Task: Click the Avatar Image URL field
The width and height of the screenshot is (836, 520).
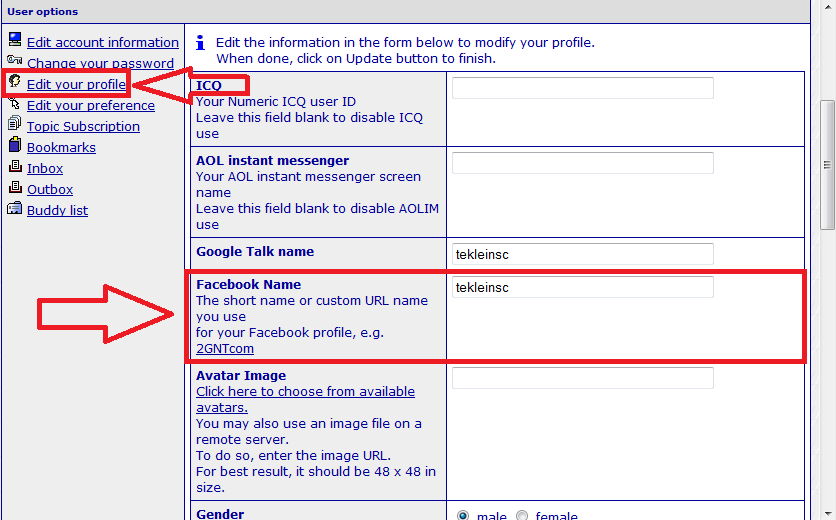Action: [583, 378]
